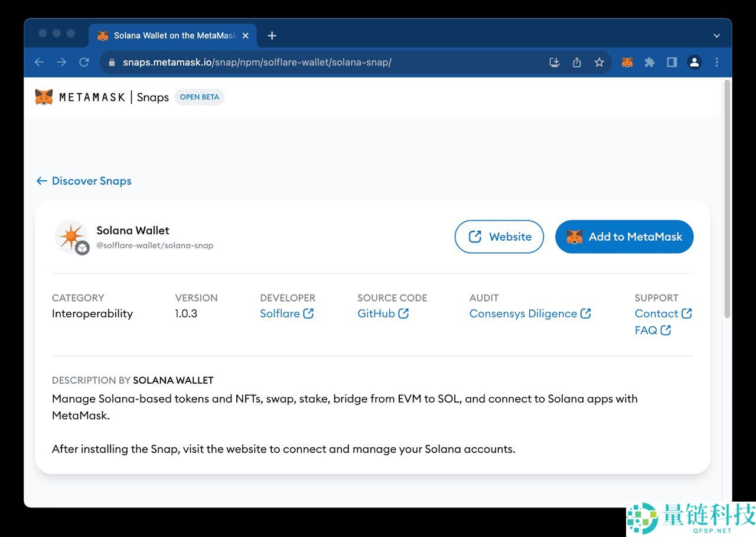Image resolution: width=756 pixels, height=537 pixels.
Task: Click the Add to MetaMask button
Action: point(624,237)
